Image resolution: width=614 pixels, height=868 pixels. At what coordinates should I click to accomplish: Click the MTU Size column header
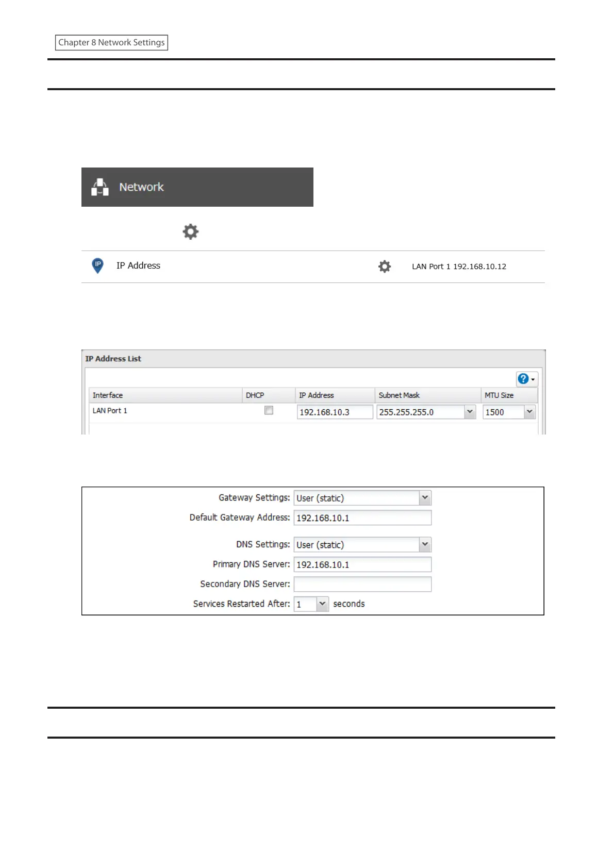(509, 395)
